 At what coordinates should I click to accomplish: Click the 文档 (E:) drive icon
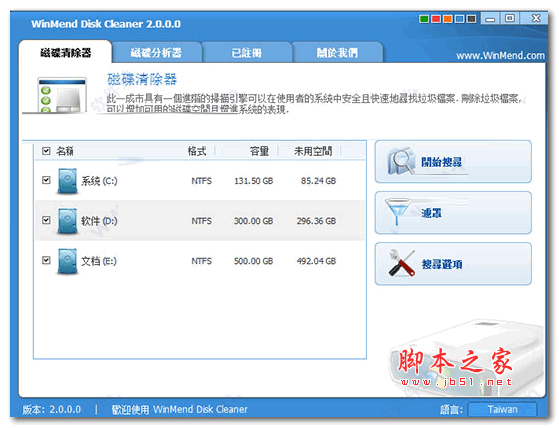point(67,261)
